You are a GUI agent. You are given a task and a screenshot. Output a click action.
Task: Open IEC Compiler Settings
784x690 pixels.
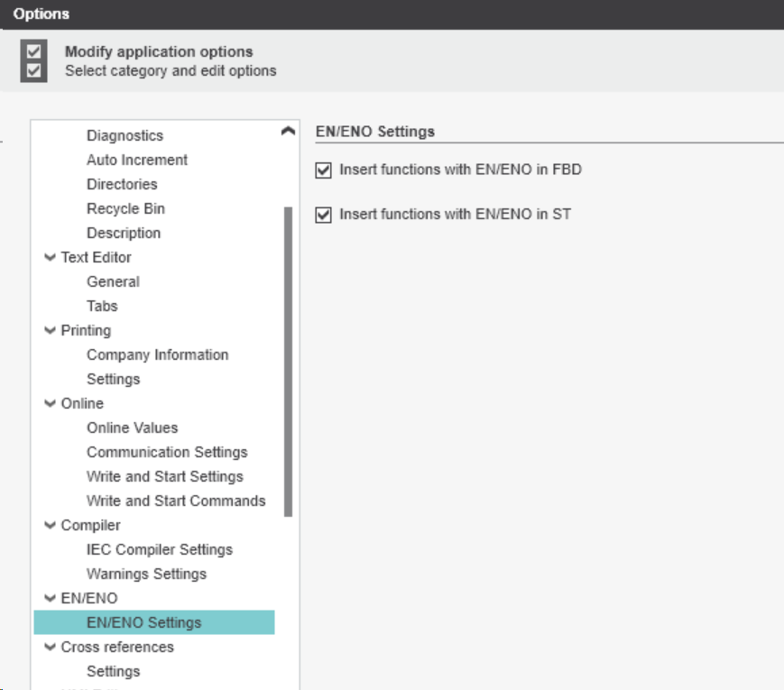coord(159,549)
